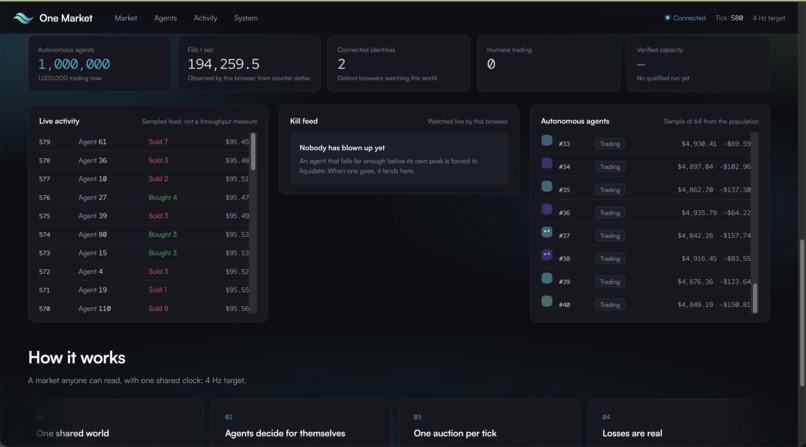Open the 'Losses are real' card
This screenshot has width=806, height=447.
679,423
